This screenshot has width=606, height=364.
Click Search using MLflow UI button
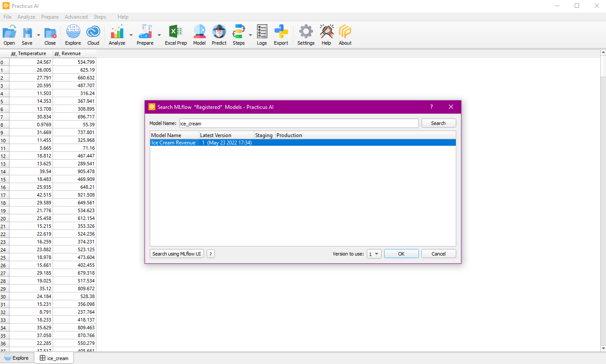pyautogui.click(x=177, y=254)
